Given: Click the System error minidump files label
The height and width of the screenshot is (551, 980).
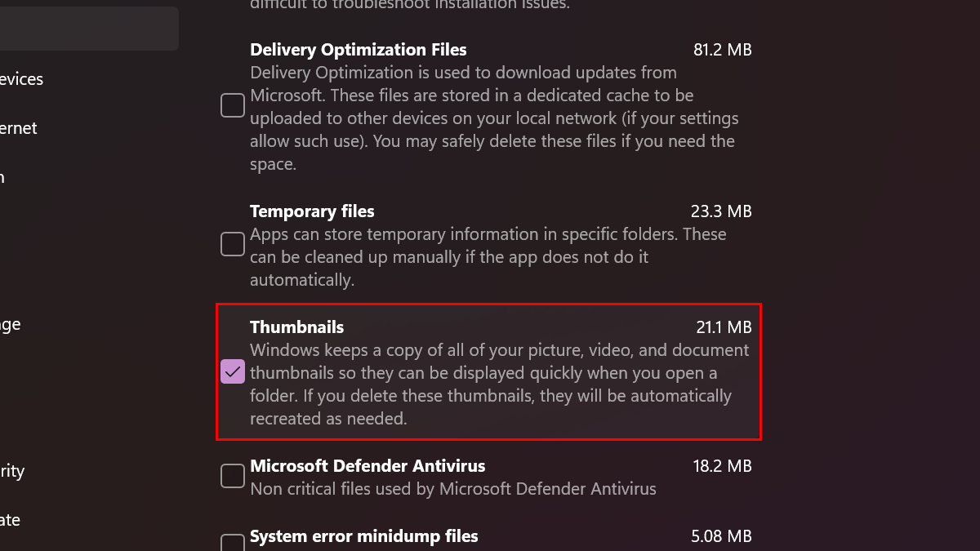Looking at the screenshot, I should click(x=363, y=536).
